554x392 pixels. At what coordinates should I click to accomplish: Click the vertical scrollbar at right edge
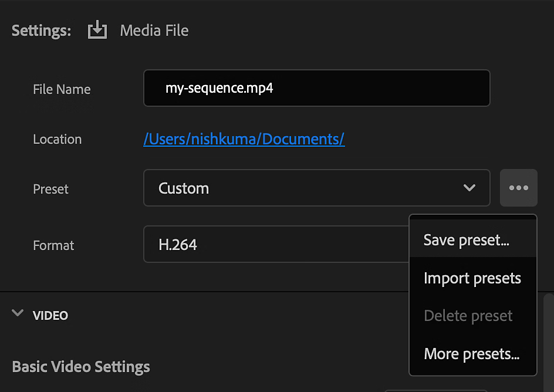548,340
